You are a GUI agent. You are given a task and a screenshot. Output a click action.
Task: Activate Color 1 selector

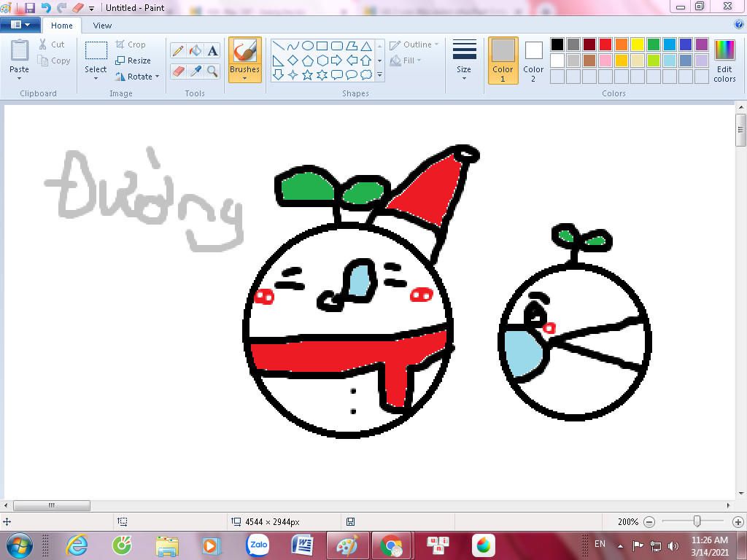click(x=503, y=61)
